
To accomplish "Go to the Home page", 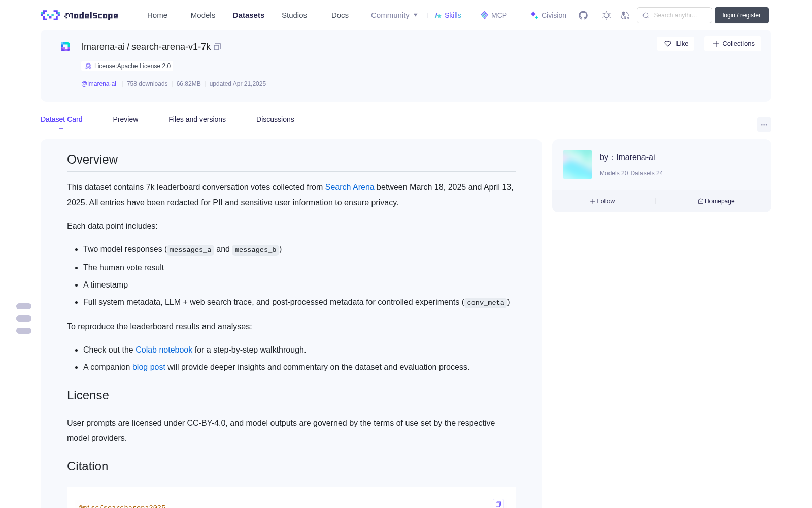I will [157, 15].
